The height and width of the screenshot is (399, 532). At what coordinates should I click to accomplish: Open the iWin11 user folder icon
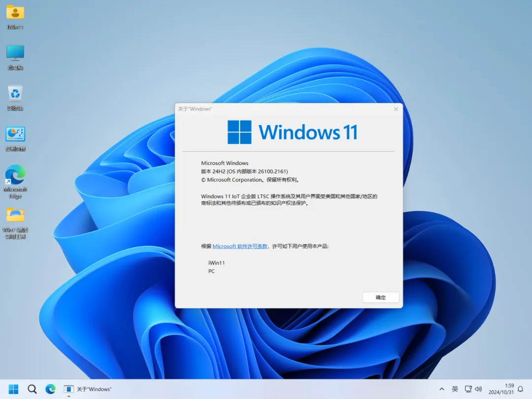click(x=15, y=17)
